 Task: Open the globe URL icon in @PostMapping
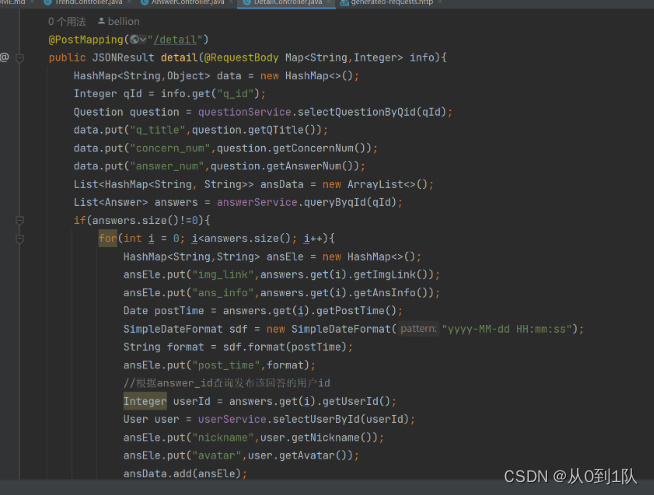pyautogui.click(x=134, y=40)
